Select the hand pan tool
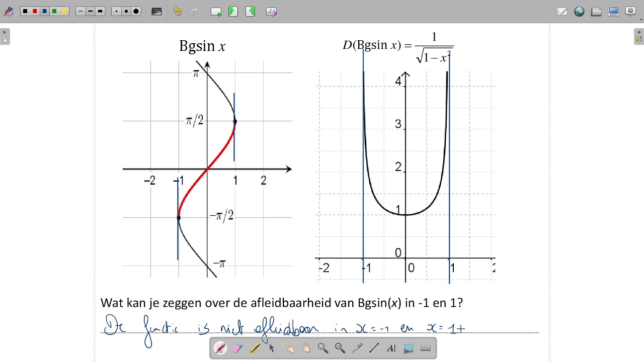644x362 pixels. pos(306,348)
